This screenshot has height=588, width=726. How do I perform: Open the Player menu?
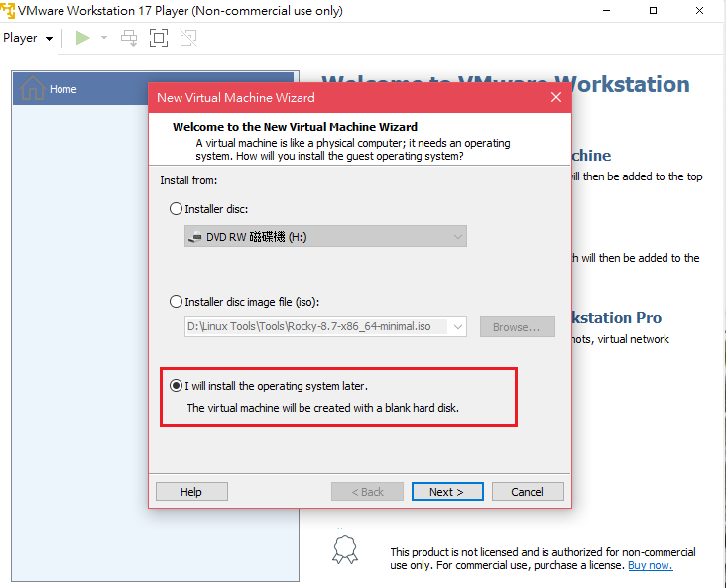pyautogui.click(x=28, y=38)
